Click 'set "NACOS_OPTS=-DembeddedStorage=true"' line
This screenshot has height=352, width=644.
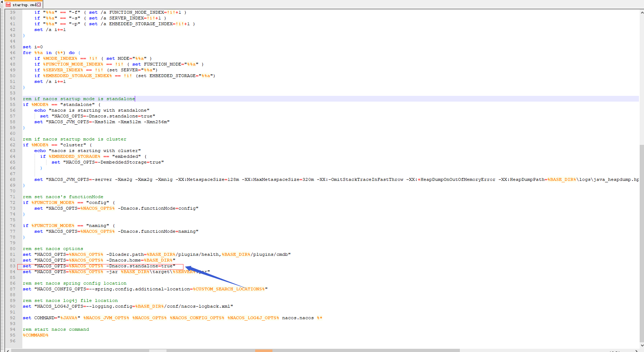pyautogui.click(x=108, y=162)
